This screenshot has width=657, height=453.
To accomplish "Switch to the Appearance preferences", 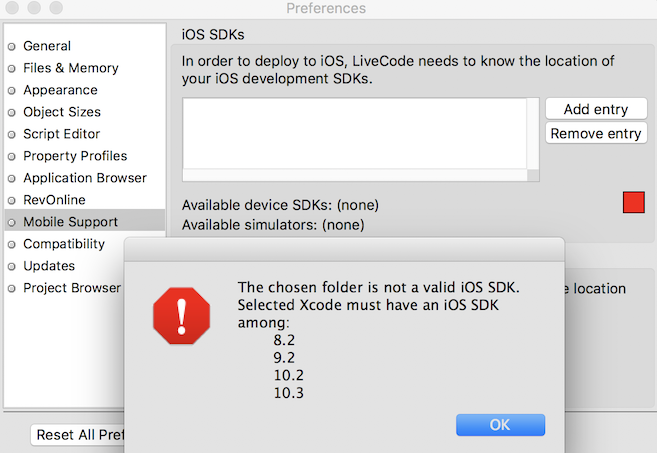I will (61, 90).
